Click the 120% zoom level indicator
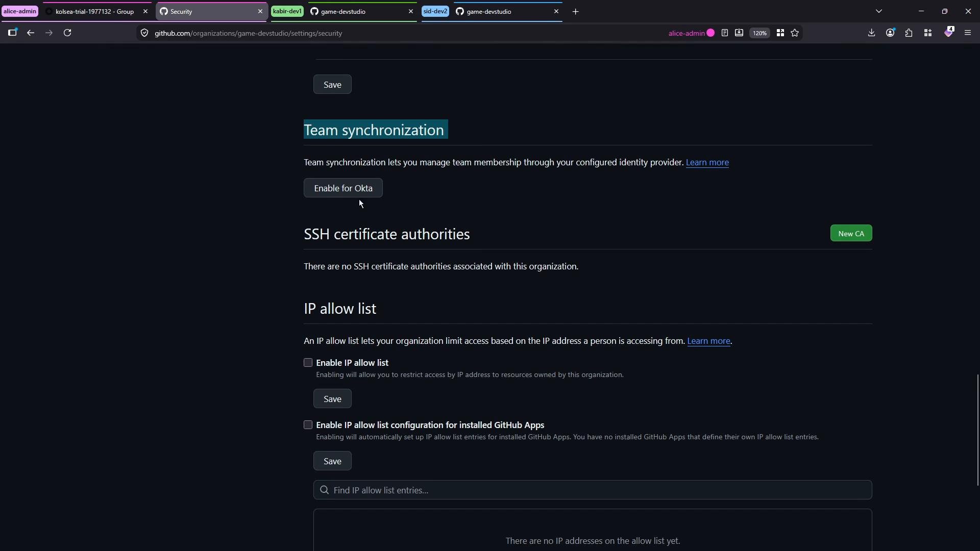 [x=759, y=33]
